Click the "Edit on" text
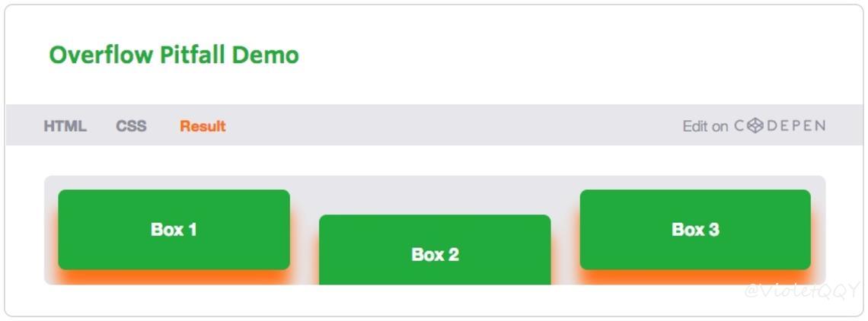868x321 pixels. (x=705, y=126)
